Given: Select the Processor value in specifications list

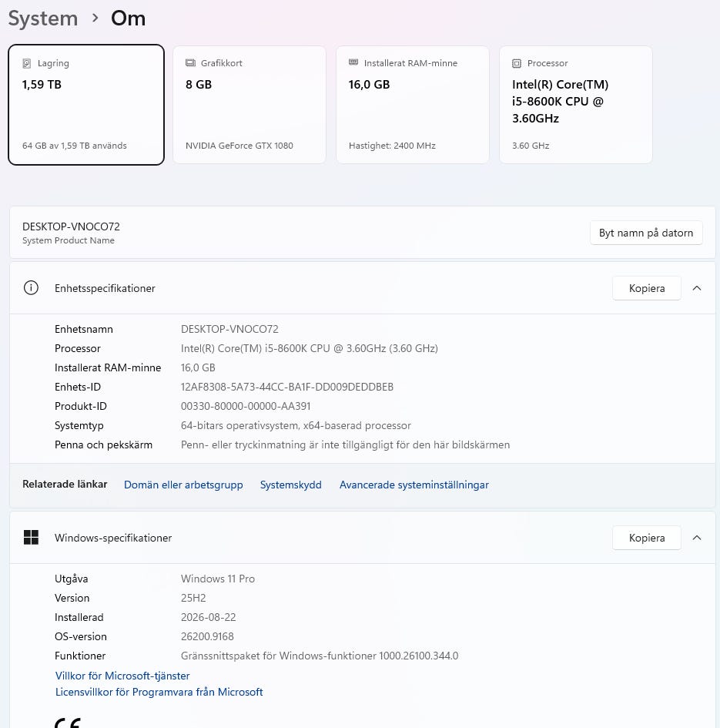Looking at the screenshot, I should pyautogui.click(x=309, y=348).
